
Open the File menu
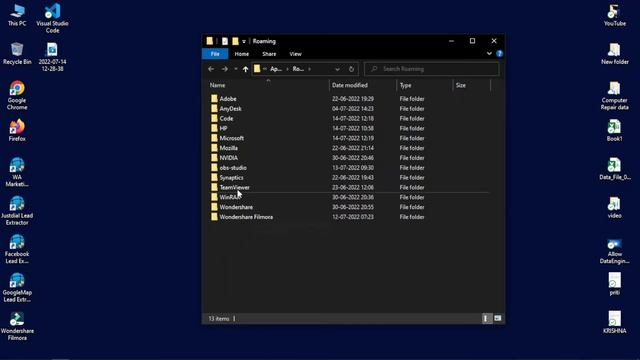click(x=215, y=54)
